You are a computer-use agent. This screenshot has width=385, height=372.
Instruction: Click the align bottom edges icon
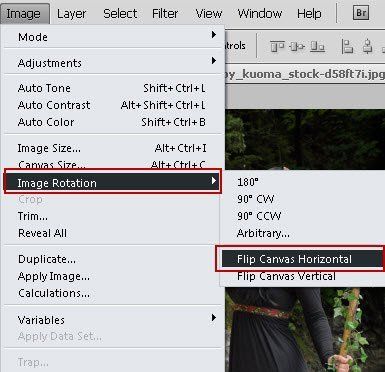tap(317, 46)
